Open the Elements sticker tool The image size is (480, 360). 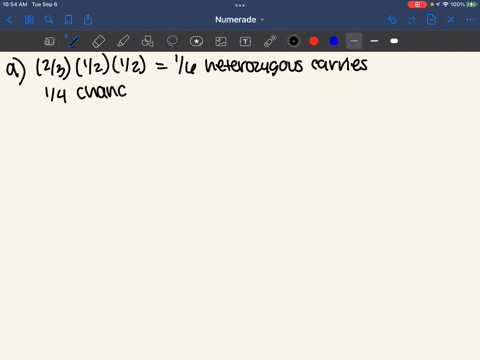tap(196, 41)
